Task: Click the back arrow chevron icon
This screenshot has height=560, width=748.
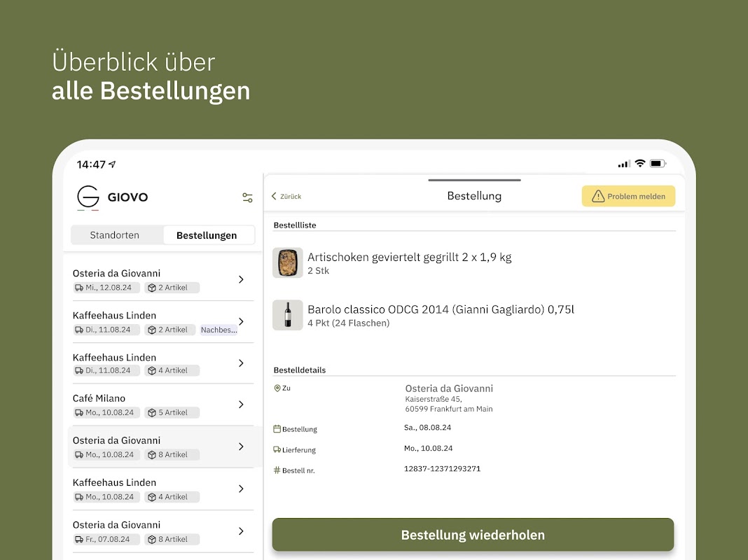Action: tap(274, 197)
